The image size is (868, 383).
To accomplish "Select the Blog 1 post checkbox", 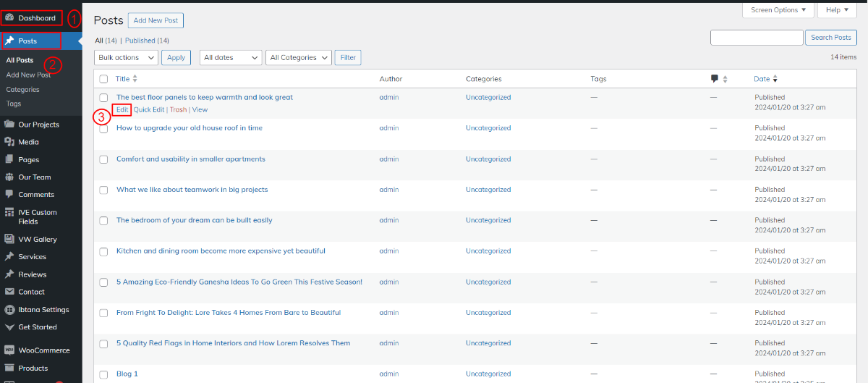I will 103,374.
